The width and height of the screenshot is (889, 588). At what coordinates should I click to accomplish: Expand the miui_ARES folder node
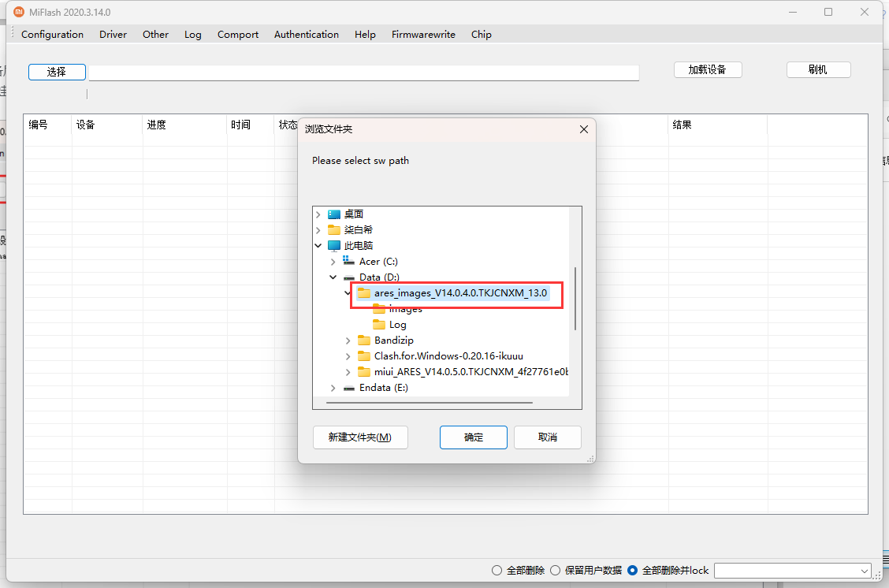348,372
